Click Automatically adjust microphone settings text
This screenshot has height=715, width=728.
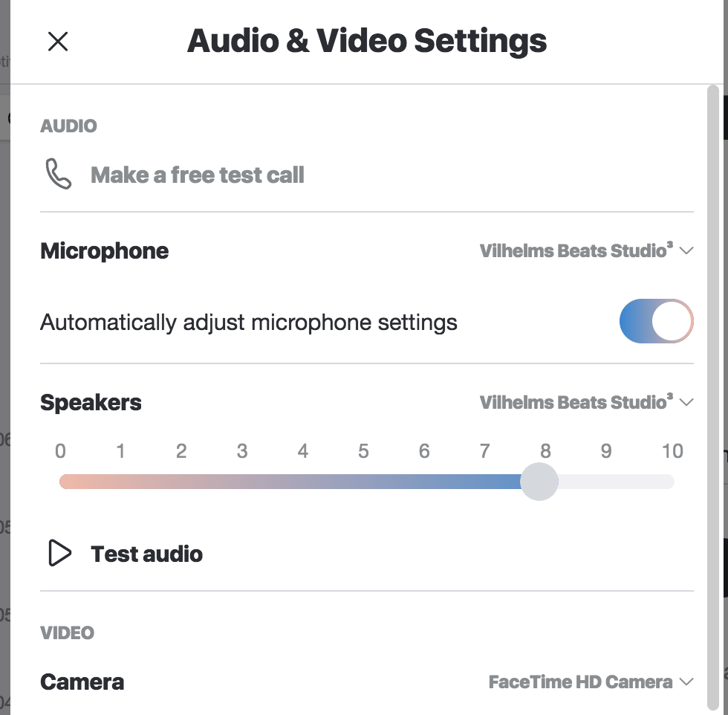point(249,323)
